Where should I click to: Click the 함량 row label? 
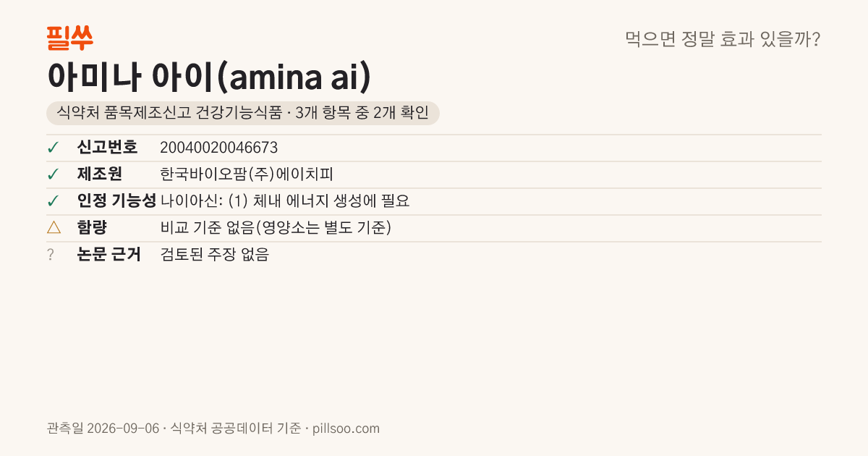[x=92, y=228]
